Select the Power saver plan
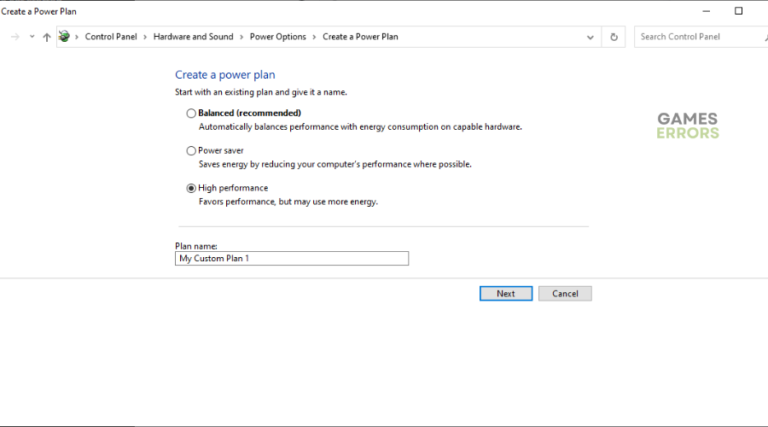The height and width of the screenshot is (427, 768). (x=191, y=151)
